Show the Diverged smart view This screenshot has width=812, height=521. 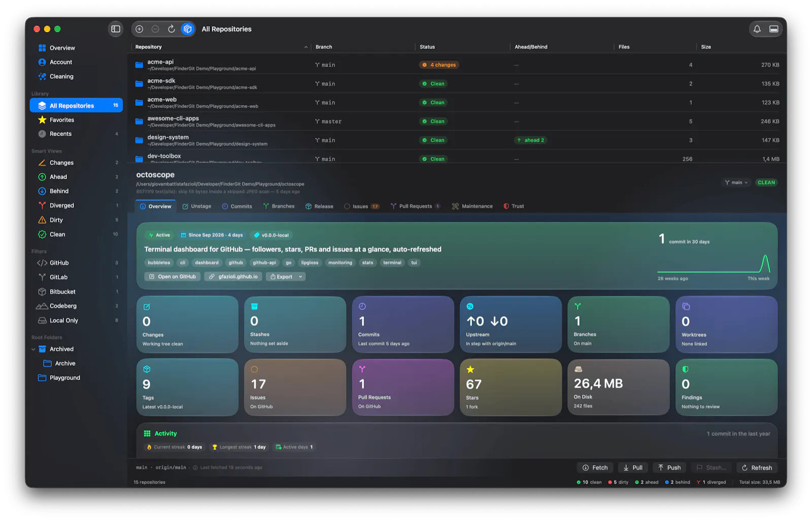coord(76,206)
